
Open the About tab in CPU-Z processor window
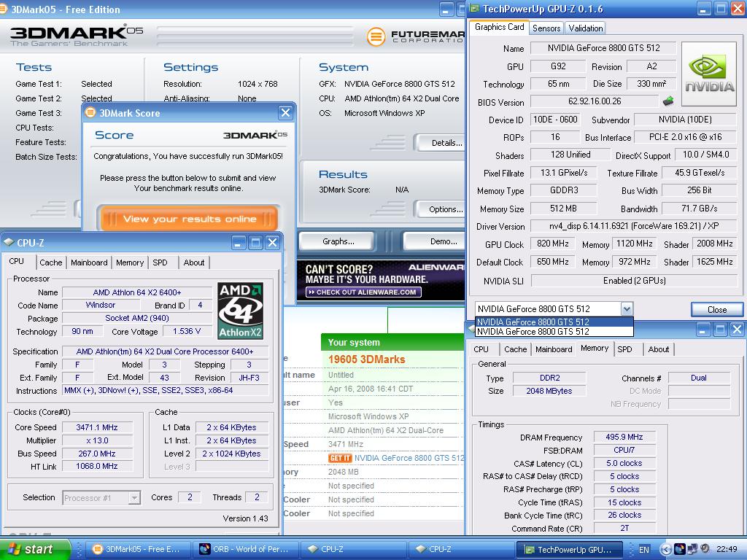tap(194, 262)
